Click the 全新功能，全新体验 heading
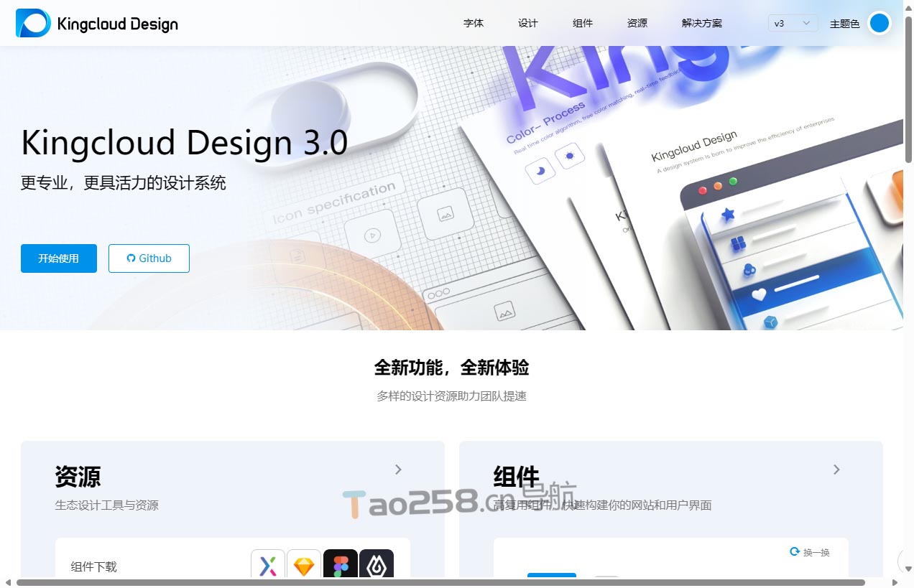The height and width of the screenshot is (588, 914). pos(451,368)
